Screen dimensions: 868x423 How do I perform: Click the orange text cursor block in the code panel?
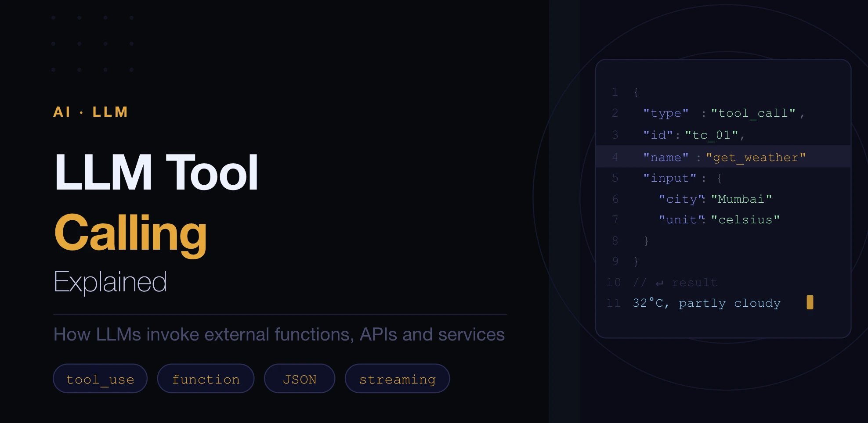pyautogui.click(x=810, y=302)
